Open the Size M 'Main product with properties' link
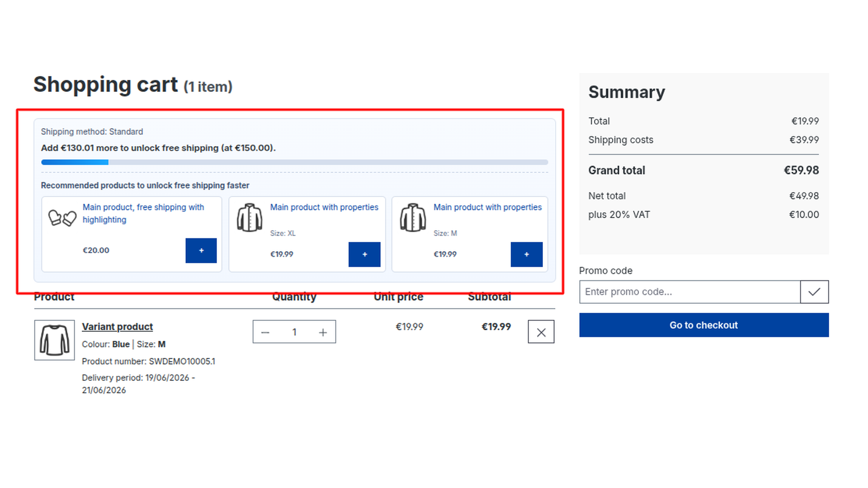Image resolution: width=868 pixels, height=488 pixels. point(487,207)
